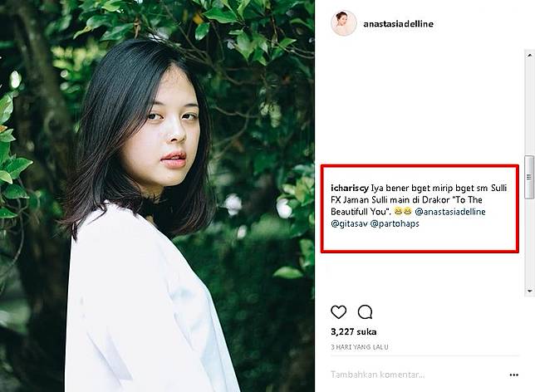The image size is (535, 392).
Task: Like the post with the heart icon
Action: coord(338,312)
